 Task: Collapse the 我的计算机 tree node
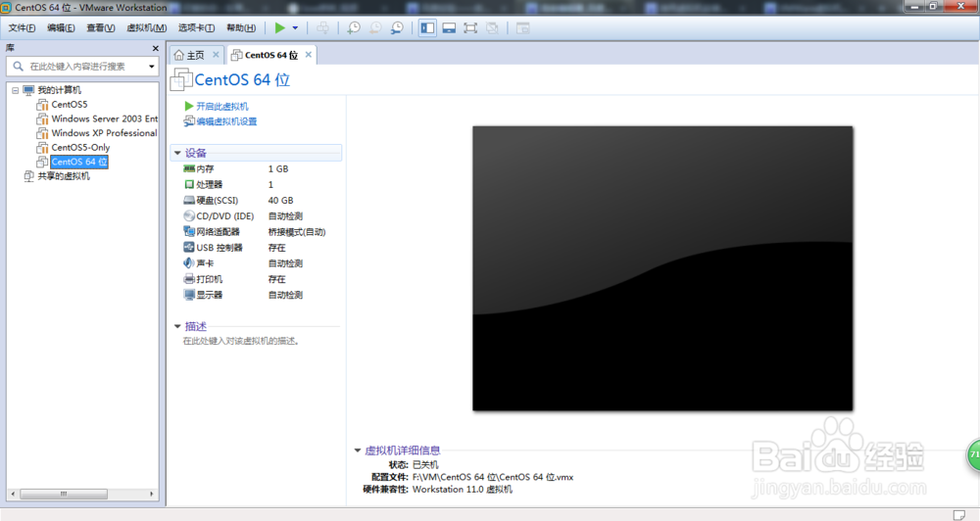(15, 90)
